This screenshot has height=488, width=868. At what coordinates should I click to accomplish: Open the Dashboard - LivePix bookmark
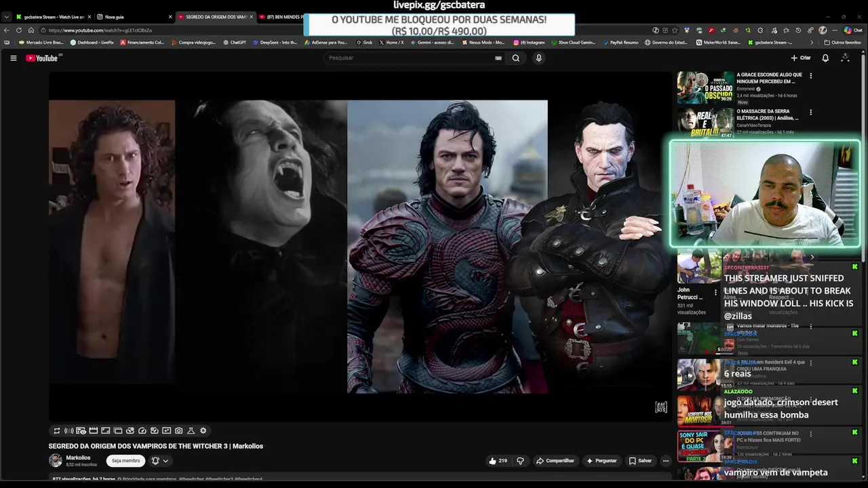pyautogui.click(x=92, y=42)
